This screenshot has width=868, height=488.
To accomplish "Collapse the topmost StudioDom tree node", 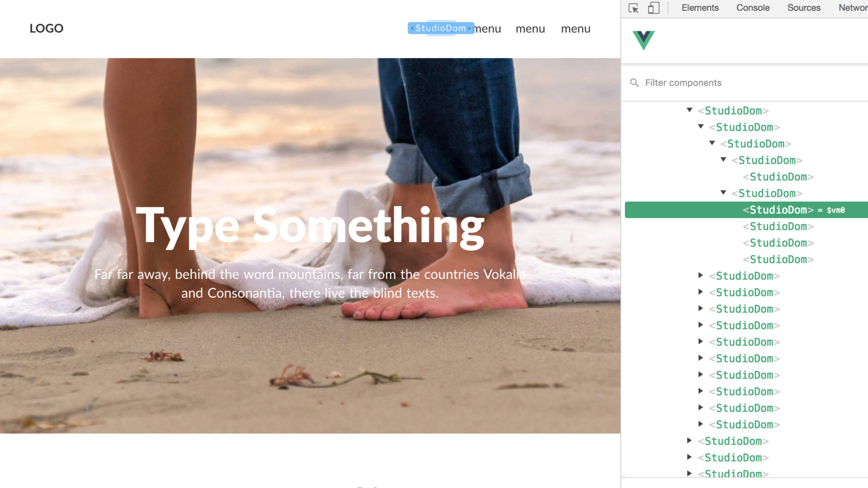I will (689, 110).
